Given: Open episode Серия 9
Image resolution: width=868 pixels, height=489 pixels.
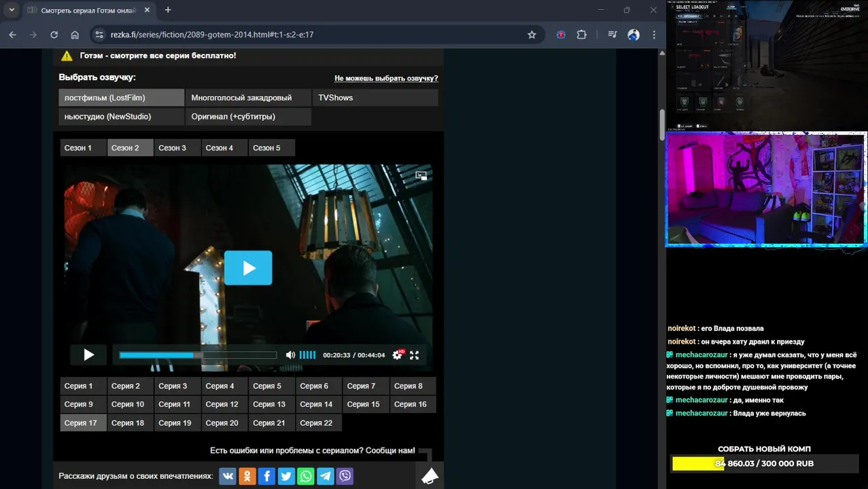Looking at the screenshot, I should pyautogui.click(x=83, y=405).
